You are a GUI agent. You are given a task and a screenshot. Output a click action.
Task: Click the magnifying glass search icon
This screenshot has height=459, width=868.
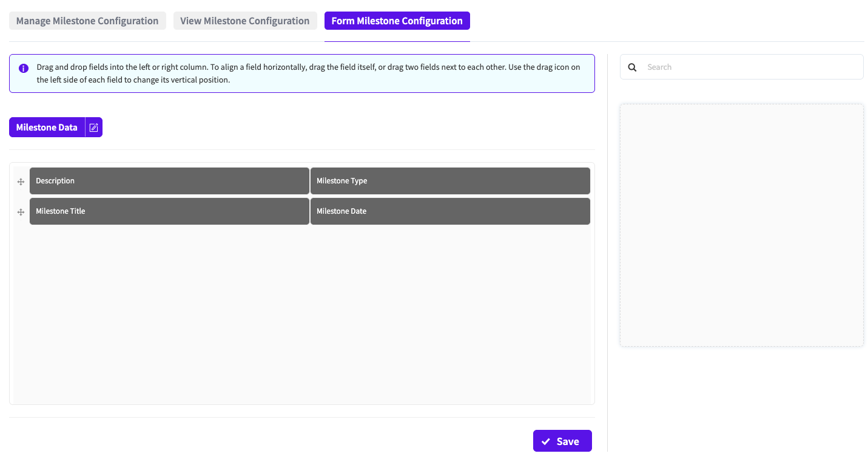coord(632,67)
